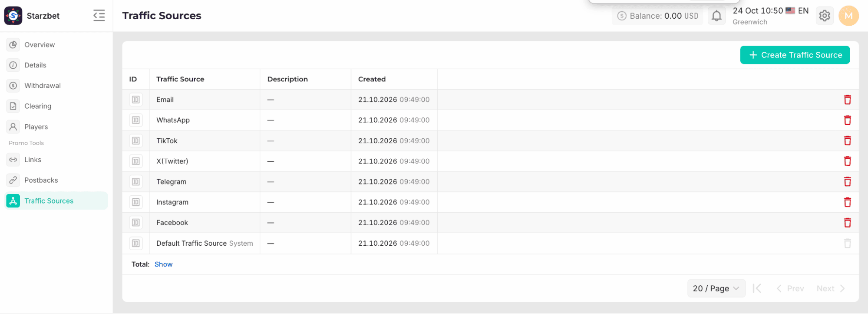
Task: Click Create Traffic Source button
Action: (x=795, y=55)
